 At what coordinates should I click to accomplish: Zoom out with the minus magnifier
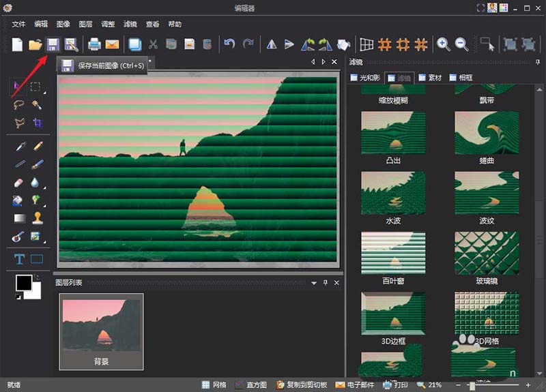[462, 44]
